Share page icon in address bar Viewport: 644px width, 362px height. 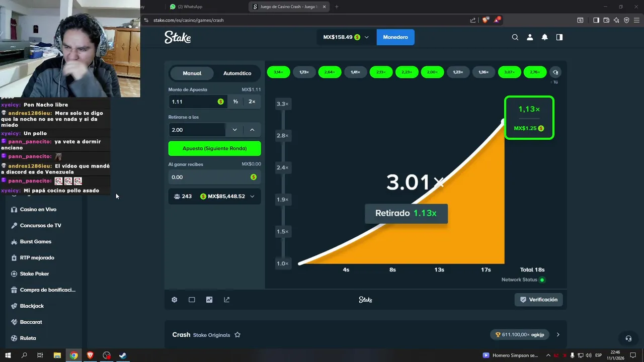point(473,20)
